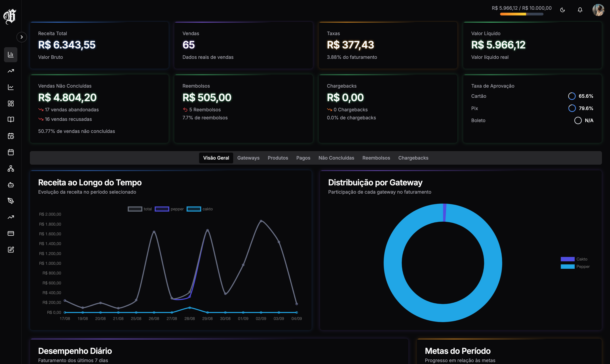Click the Reembolsos tab item
The width and height of the screenshot is (610, 364).
click(x=376, y=158)
